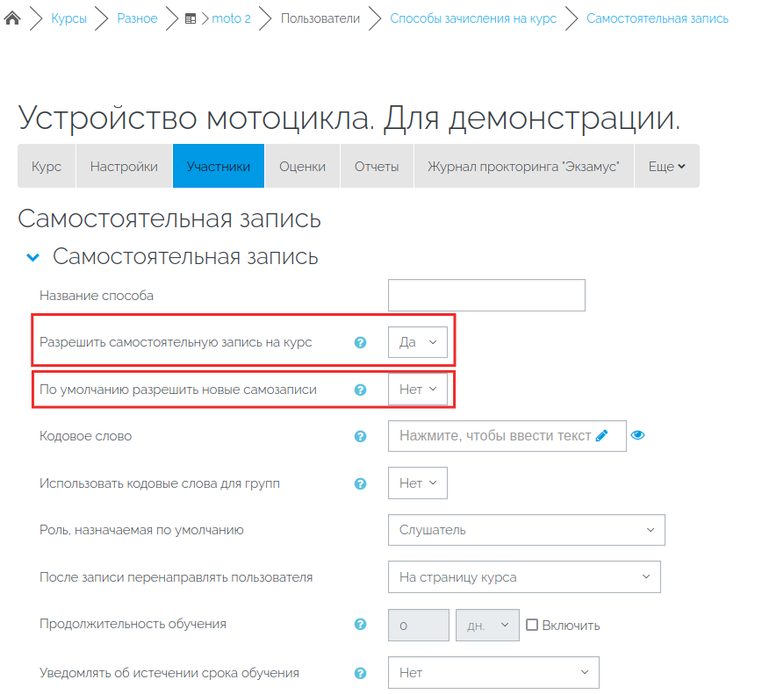Open help for 'Уведомлять об истечении срока обучения'
The height and width of the screenshot is (694, 784).
[361, 673]
